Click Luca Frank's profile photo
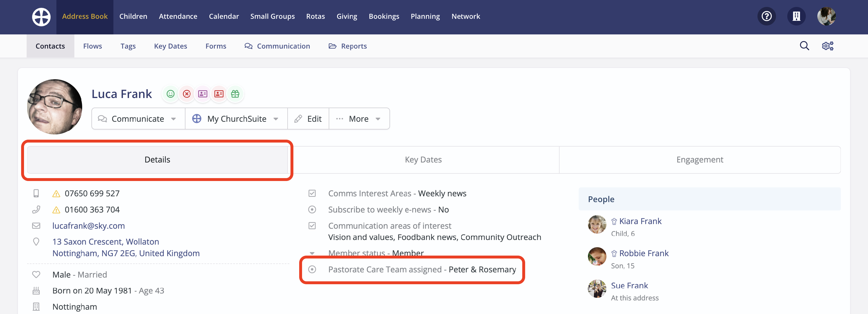The image size is (868, 314). 55,107
